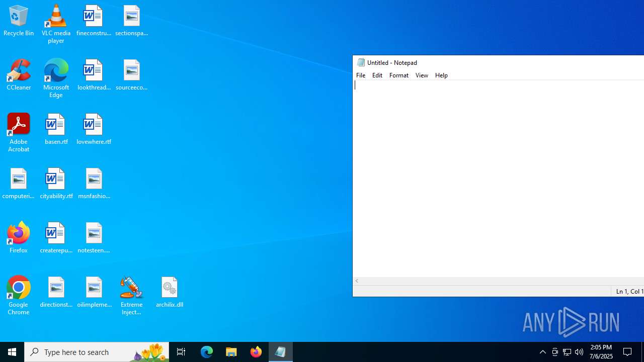Open the File menu in Notepad
Screen dimensions: 644x362
point(361,75)
